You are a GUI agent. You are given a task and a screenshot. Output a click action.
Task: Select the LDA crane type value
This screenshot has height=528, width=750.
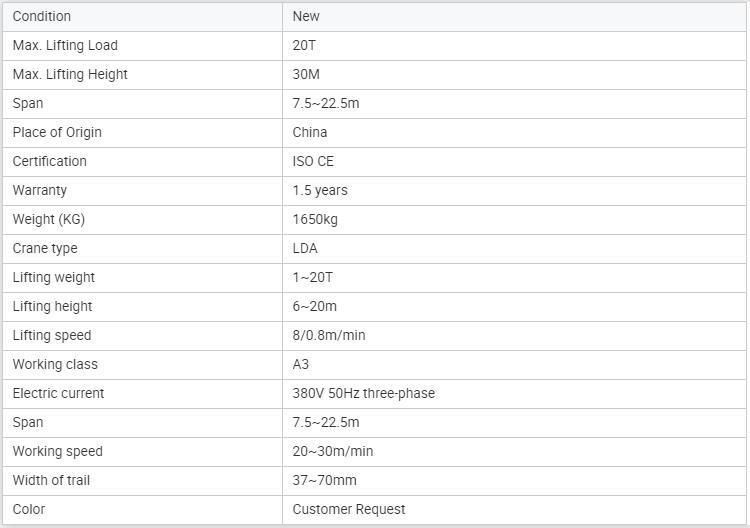point(305,249)
